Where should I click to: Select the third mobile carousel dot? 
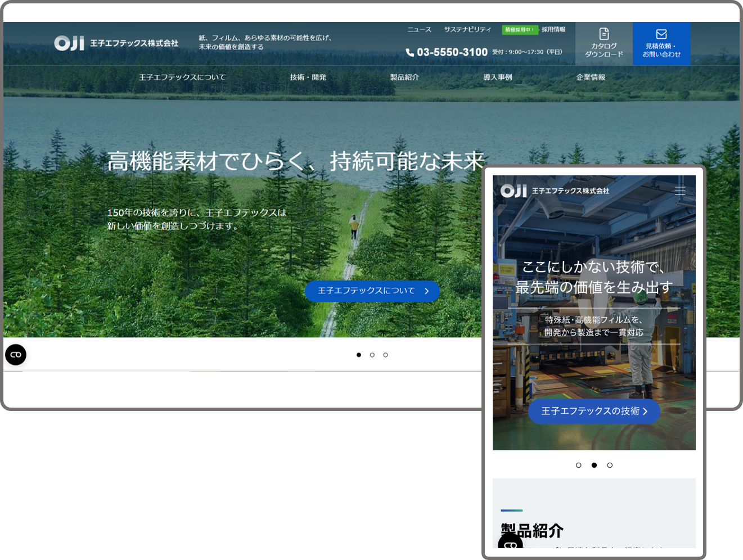tap(610, 466)
